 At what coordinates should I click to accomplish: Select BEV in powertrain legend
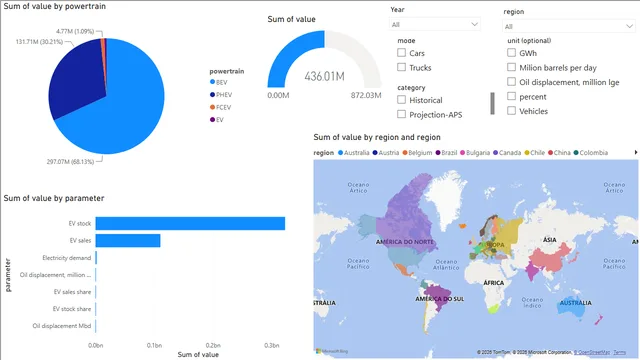(x=219, y=82)
